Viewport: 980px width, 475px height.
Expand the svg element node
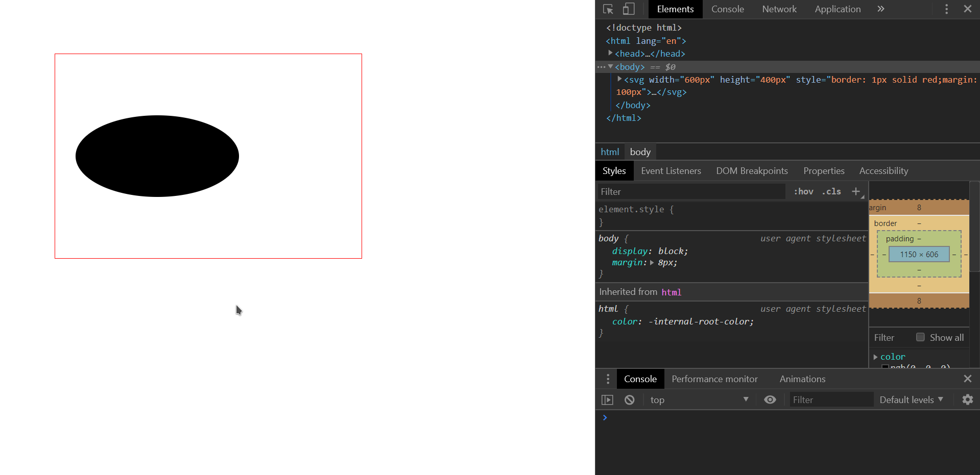pyautogui.click(x=619, y=79)
